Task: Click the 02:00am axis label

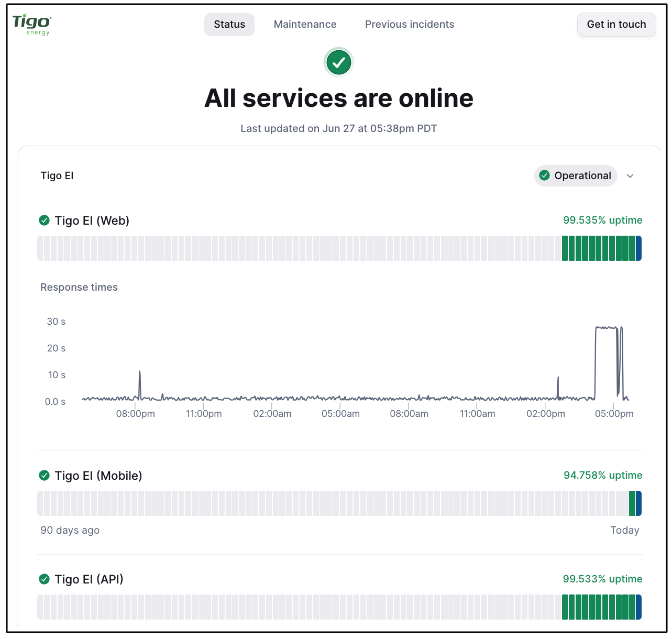Action: [272, 414]
